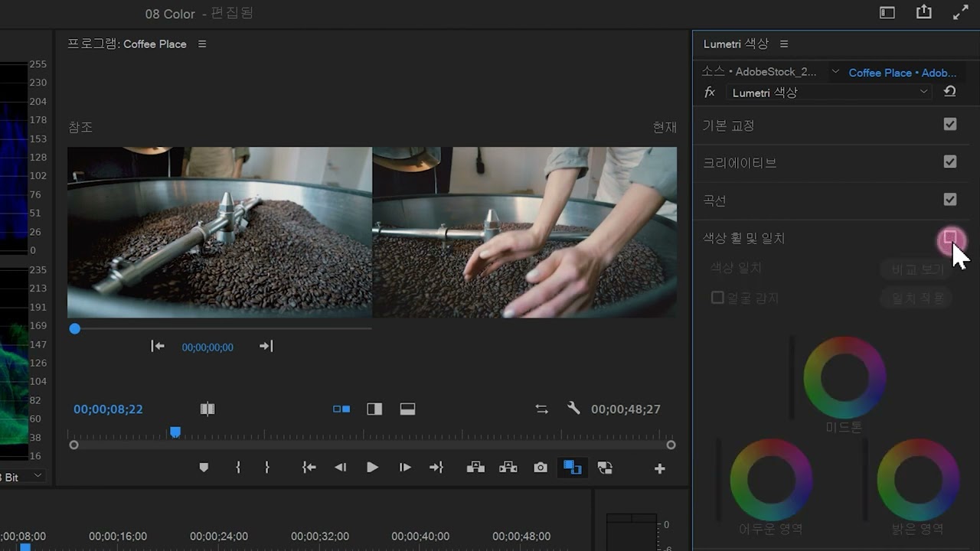980x551 pixels.
Task: Click the Coffee Place clip tab link
Action: [x=903, y=73]
